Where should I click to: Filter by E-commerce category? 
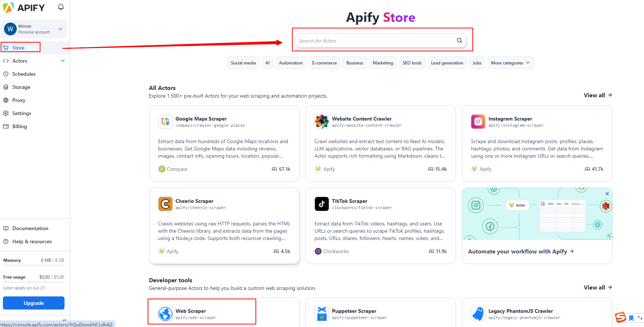point(324,63)
